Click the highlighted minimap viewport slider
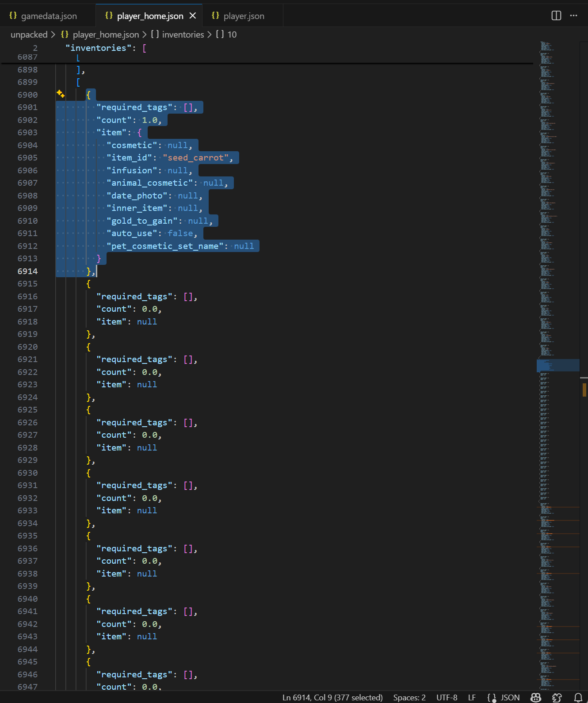This screenshot has width=588, height=703. (558, 365)
